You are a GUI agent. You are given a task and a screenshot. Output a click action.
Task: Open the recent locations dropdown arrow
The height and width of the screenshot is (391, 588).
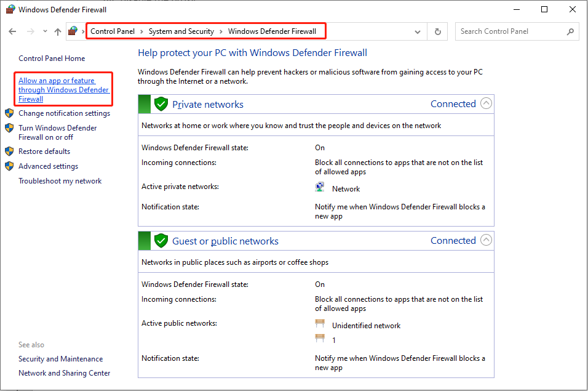coord(45,31)
